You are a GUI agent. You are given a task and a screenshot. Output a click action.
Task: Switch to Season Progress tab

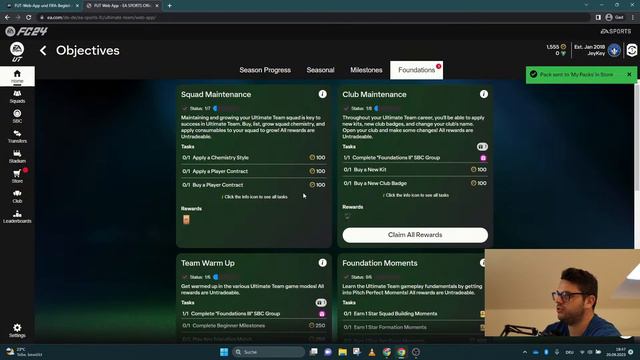(265, 70)
